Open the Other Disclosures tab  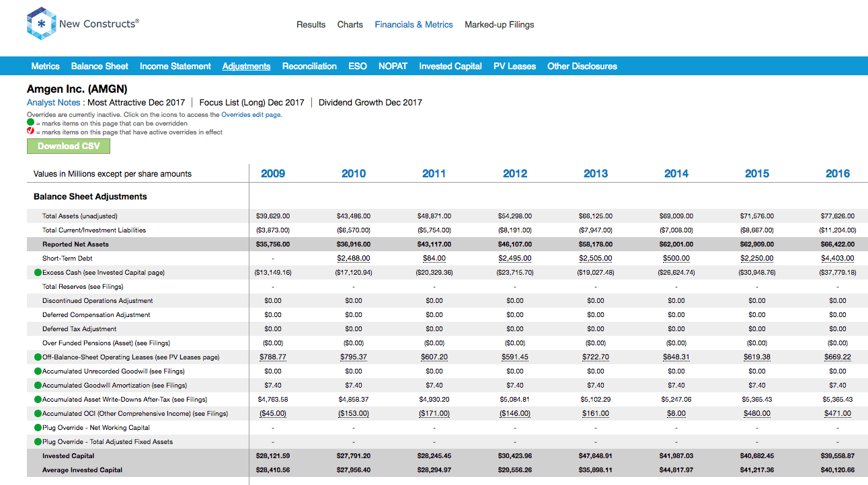pyautogui.click(x=582, y=67)
